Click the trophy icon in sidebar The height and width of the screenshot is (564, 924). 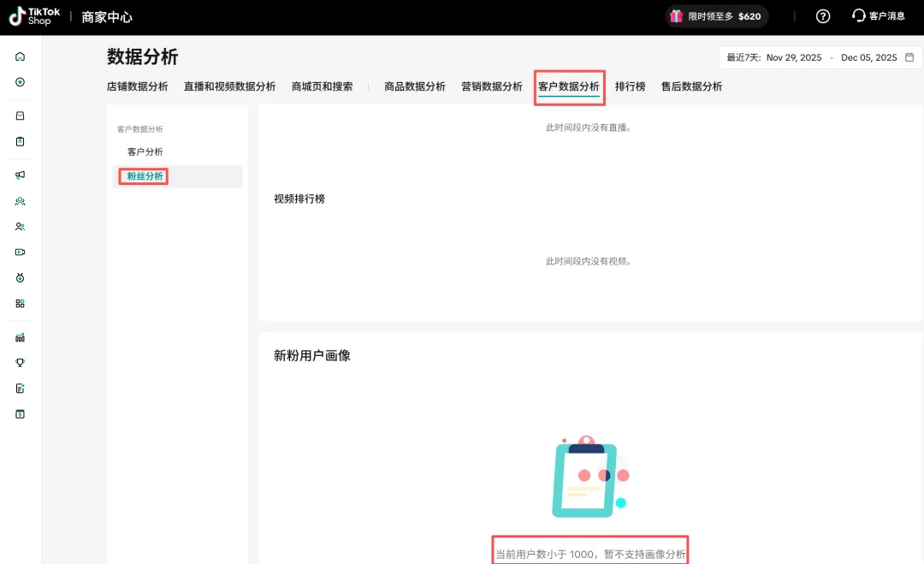21,363
